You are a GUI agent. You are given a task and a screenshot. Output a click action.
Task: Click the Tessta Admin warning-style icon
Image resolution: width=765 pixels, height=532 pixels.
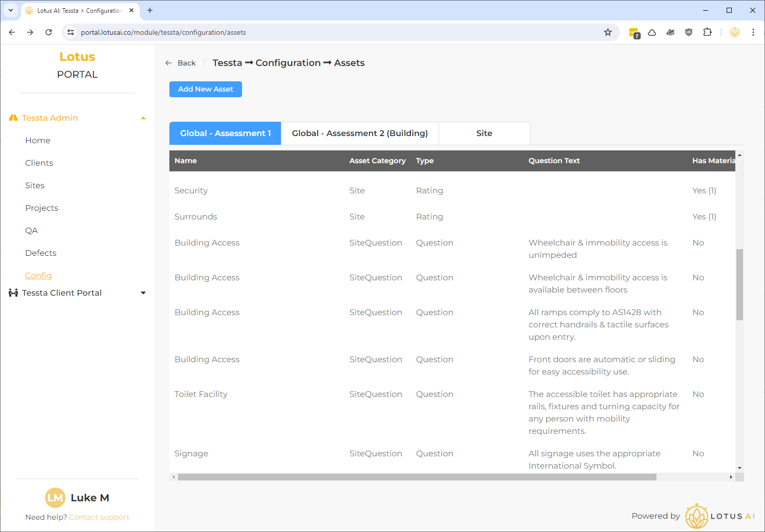coord(13,118)
